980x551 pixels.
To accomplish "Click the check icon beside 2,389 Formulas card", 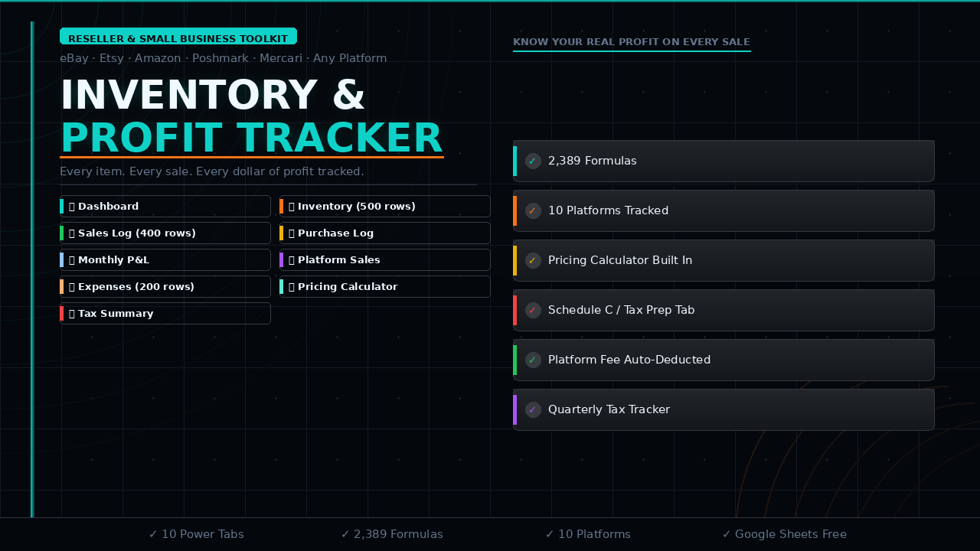I will [x=533, y=161].
